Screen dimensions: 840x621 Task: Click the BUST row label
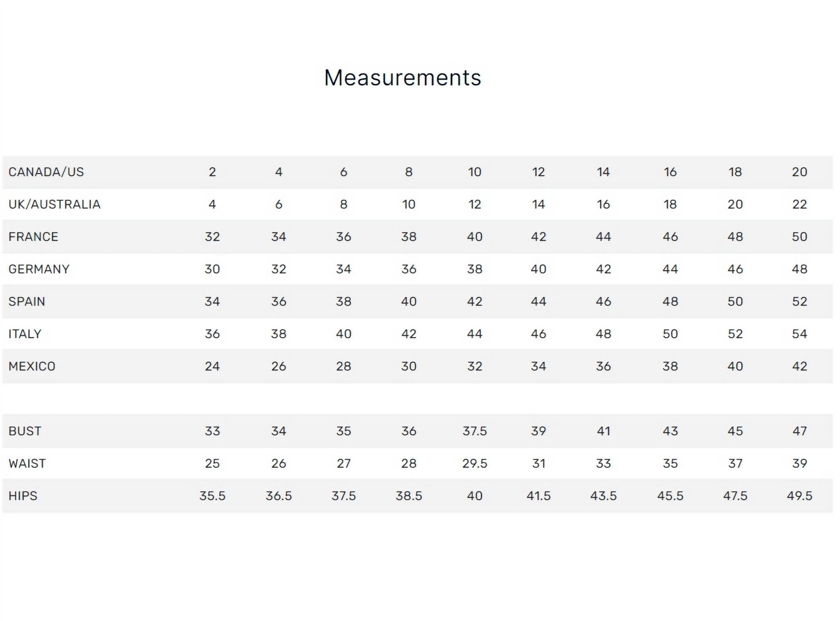(25, 431)
